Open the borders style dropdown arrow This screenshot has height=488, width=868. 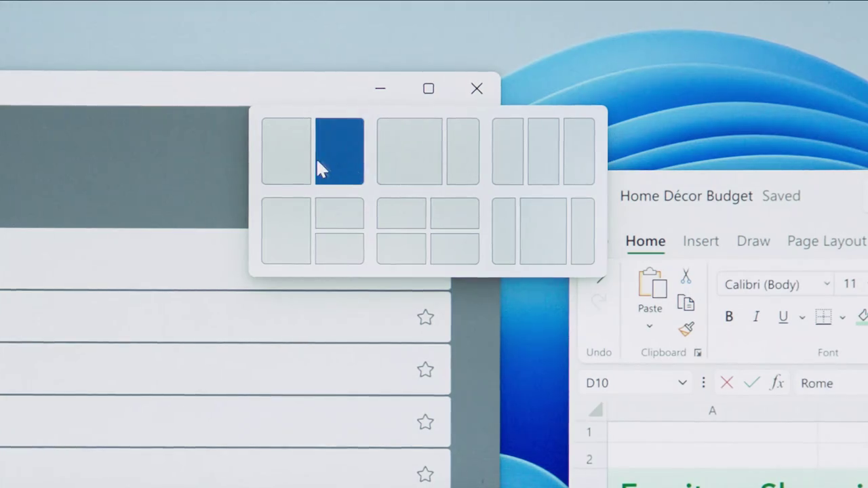[x=842, y=317]
